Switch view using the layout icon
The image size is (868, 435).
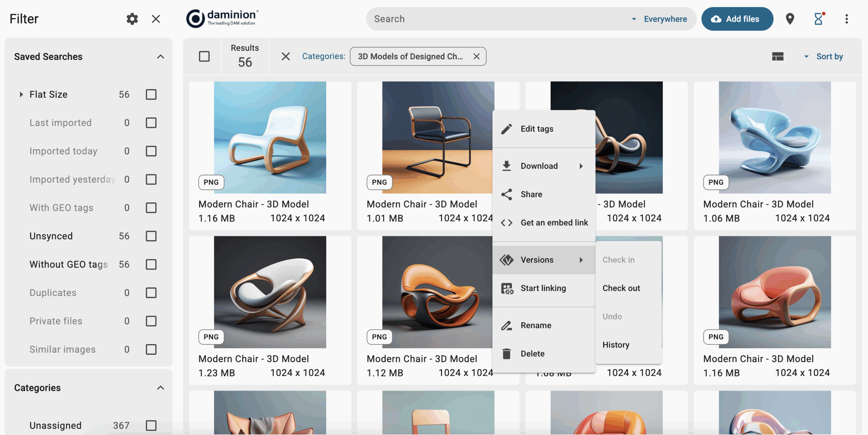(x=777, y=57)
